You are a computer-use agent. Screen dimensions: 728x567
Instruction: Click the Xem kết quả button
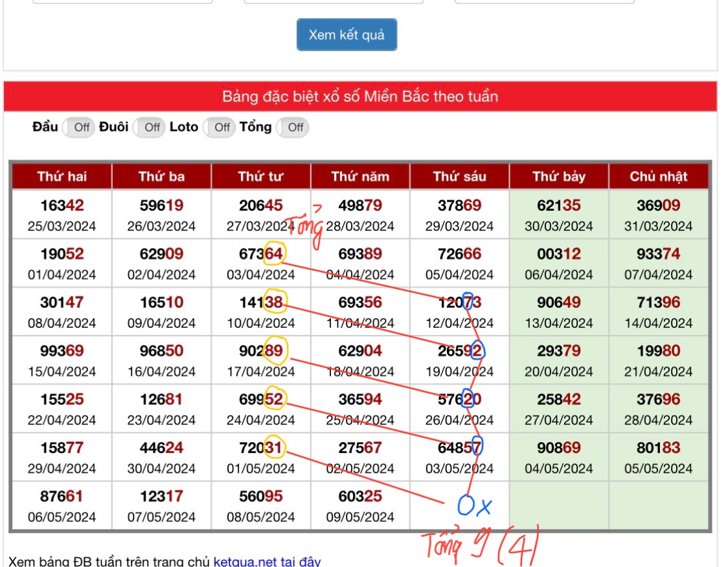click(347, 35)
